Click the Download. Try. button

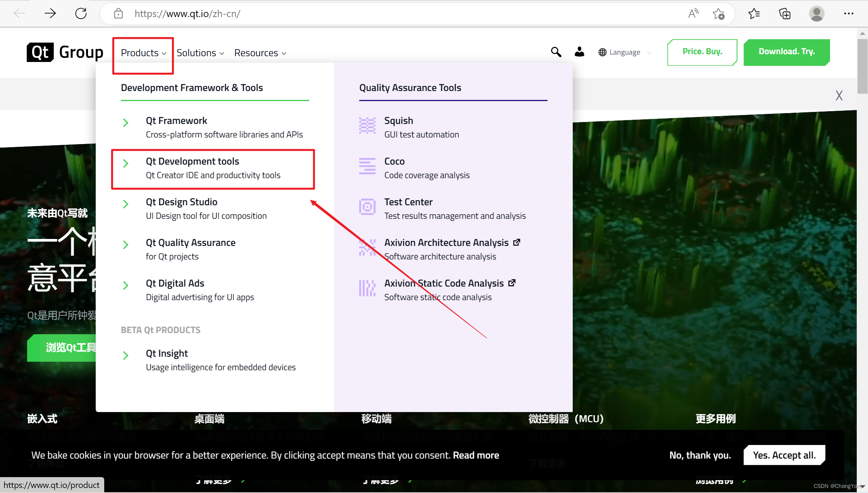click(x=787, y=52)
